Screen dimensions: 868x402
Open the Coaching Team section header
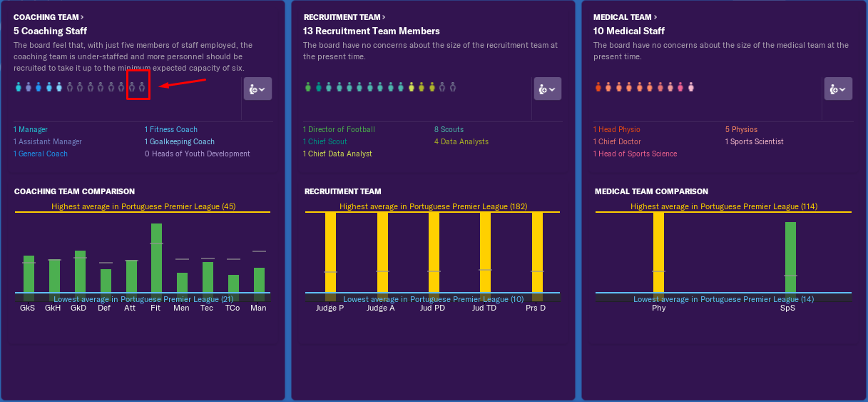click(48, 17)
